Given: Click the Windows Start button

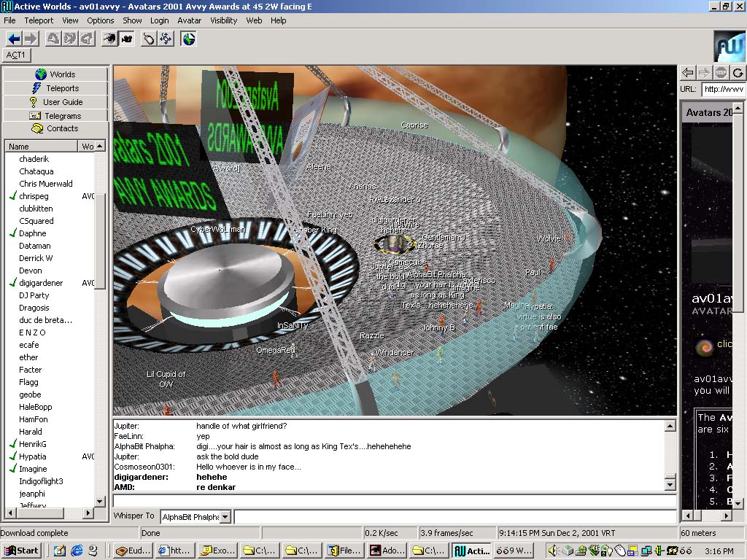Looking at the screenshot, I should (x=22, y=551).
